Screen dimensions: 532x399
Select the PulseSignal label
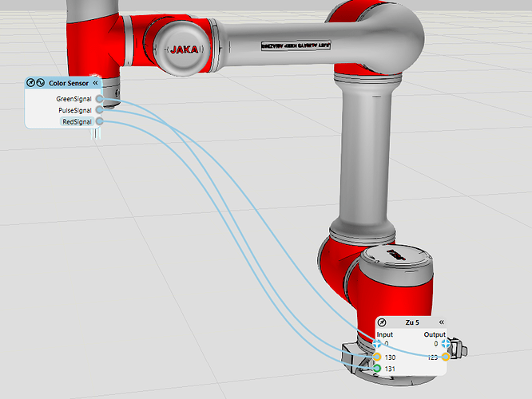[x=76, y=110]
